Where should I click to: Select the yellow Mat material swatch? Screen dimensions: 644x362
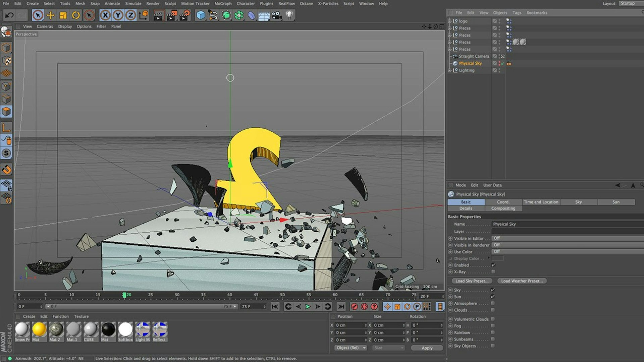coord(39,329)
